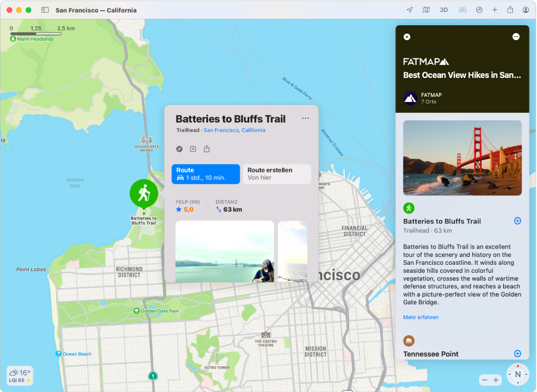
Task: Click the current location arrow icon
Action: click(x=409, y=9)
